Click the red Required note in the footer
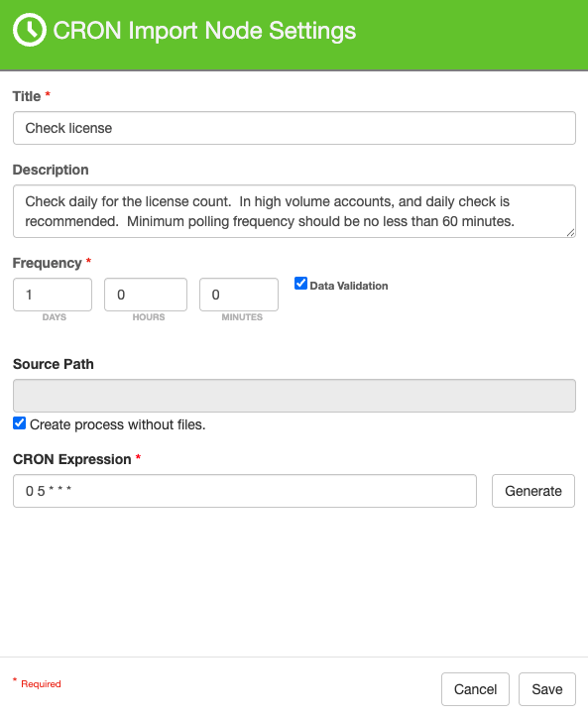The width and height of the screenshot is (588, 719). click(37, 683)
